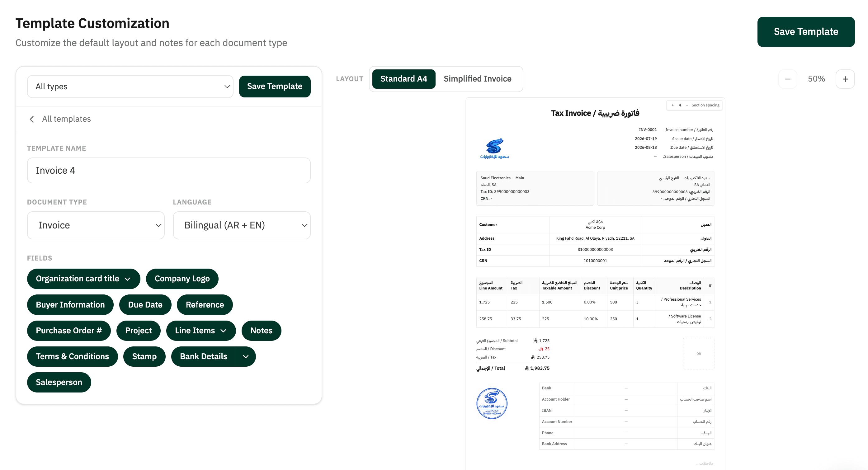The image size is (868, 470).
Task: Click the round stamp image in the preview
Action: (492, 403)
